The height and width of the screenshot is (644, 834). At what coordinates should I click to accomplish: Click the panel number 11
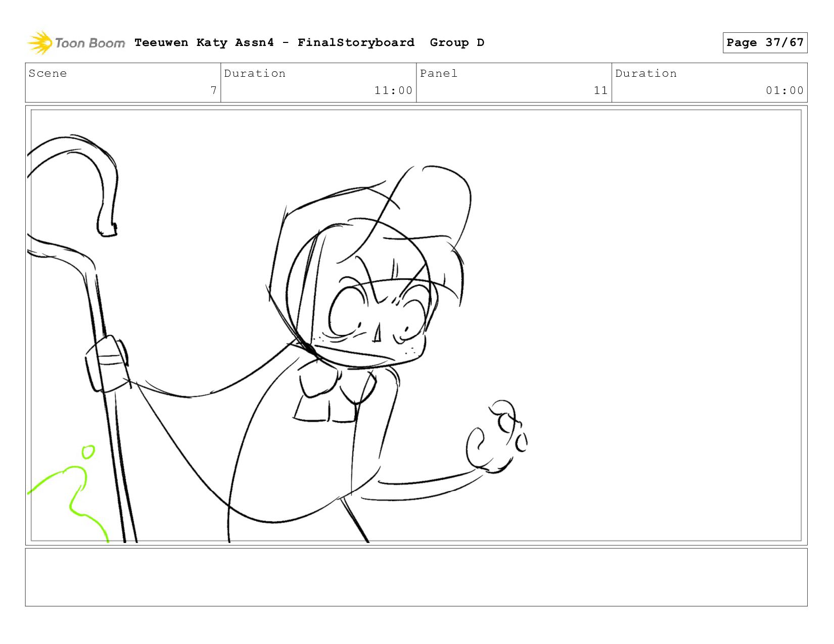point(600,90)
